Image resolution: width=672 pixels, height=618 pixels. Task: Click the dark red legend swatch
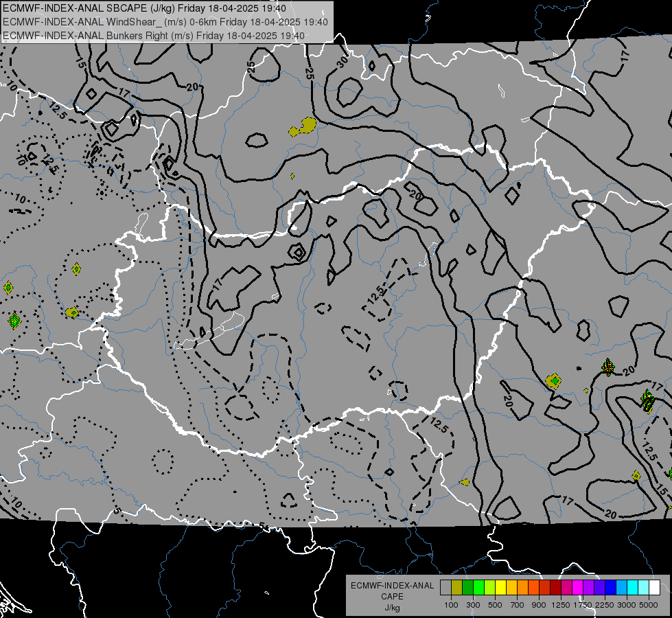[x=555, y=588]
